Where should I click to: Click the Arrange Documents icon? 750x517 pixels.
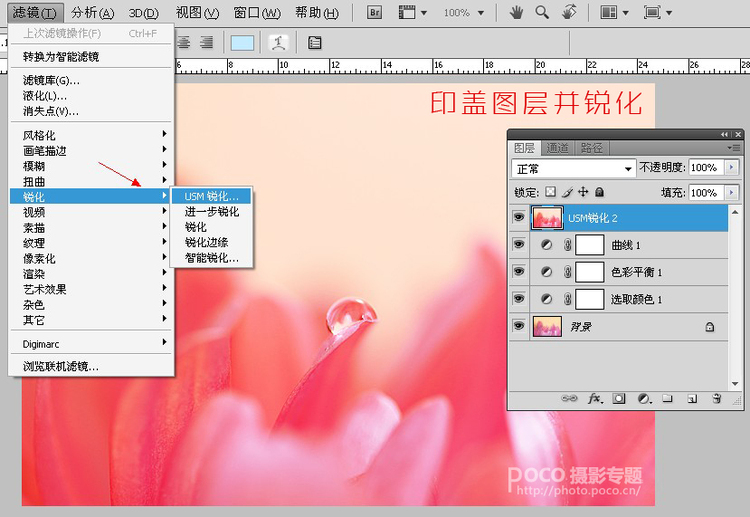(x=608, y=12)
